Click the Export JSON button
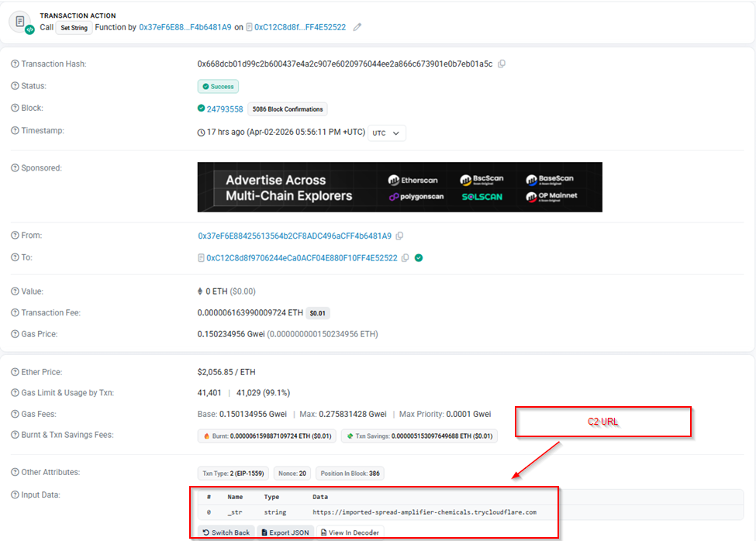 (x=285, y=532)
